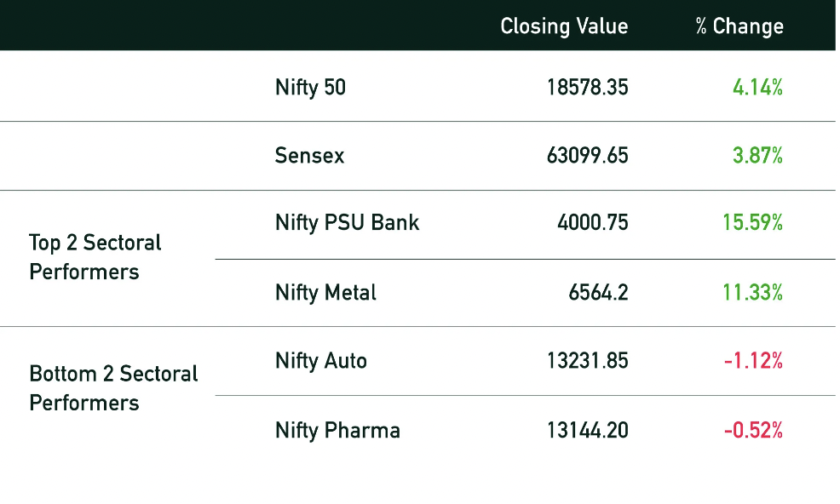Select the Nifty Metal label
This screenshot has width=840, height=504.
coord(325,293)
